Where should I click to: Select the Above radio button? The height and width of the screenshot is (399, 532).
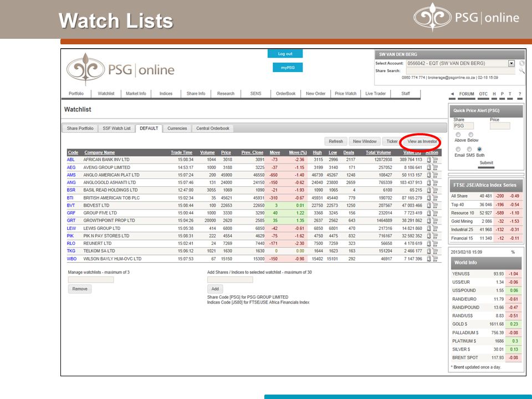pyautogui.click(x=458, y=135)
